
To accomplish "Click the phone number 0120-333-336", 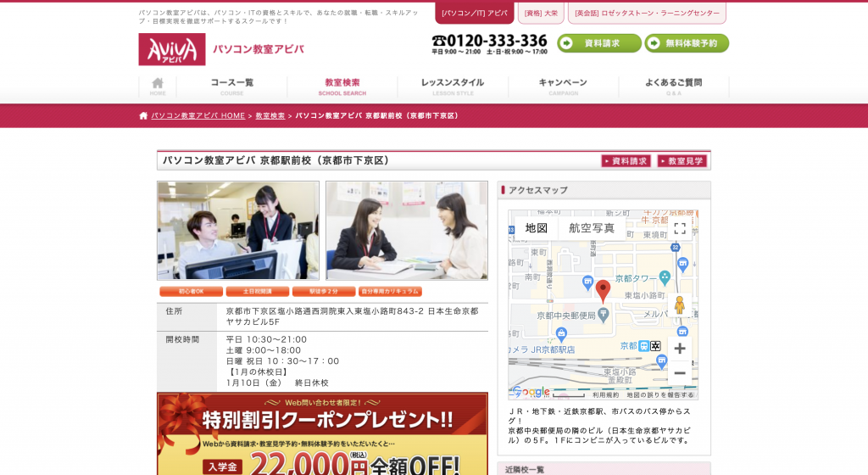I will 489,41.
